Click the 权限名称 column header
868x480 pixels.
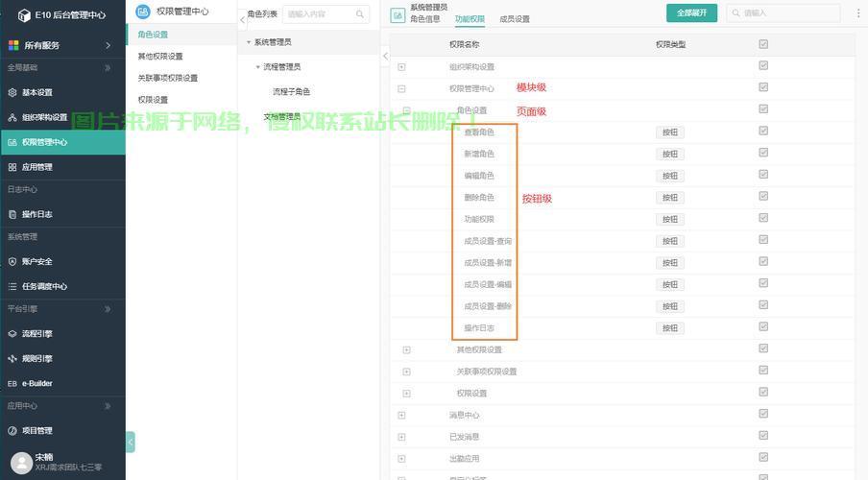464,44
